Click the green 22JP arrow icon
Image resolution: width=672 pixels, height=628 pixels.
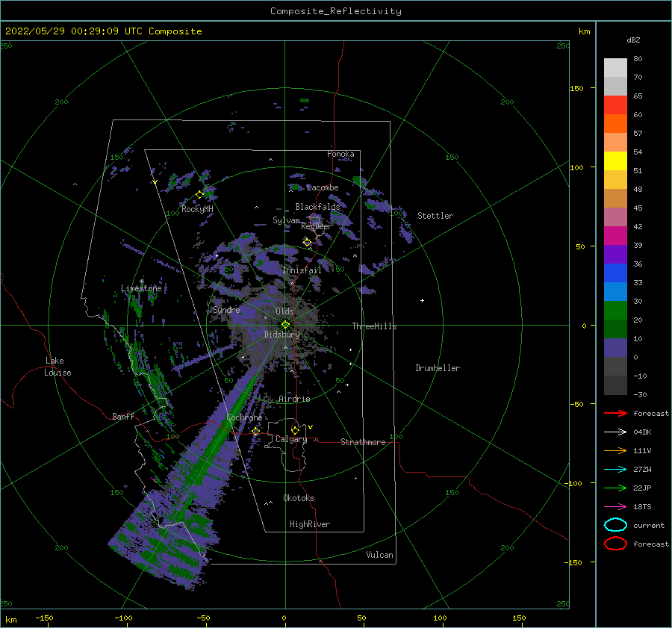[615, 488]
